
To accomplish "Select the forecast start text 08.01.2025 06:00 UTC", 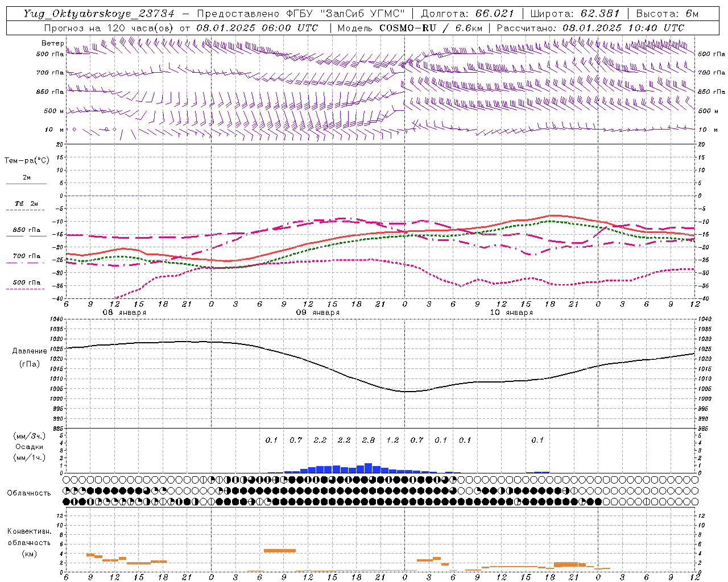I will pos(257,28).
